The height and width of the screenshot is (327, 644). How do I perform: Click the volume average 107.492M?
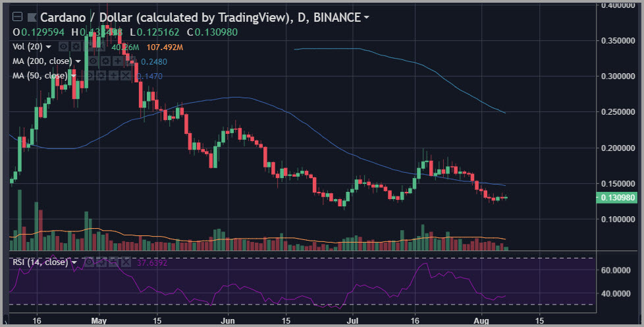tap(165, 47)
